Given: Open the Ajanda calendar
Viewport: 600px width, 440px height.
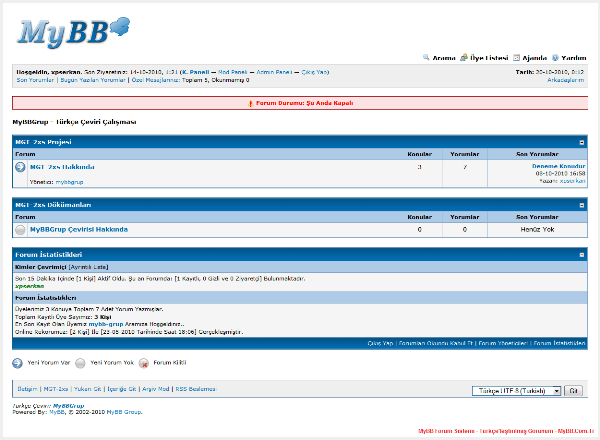Looking at the screenshot, I should [x=535, y=58].
